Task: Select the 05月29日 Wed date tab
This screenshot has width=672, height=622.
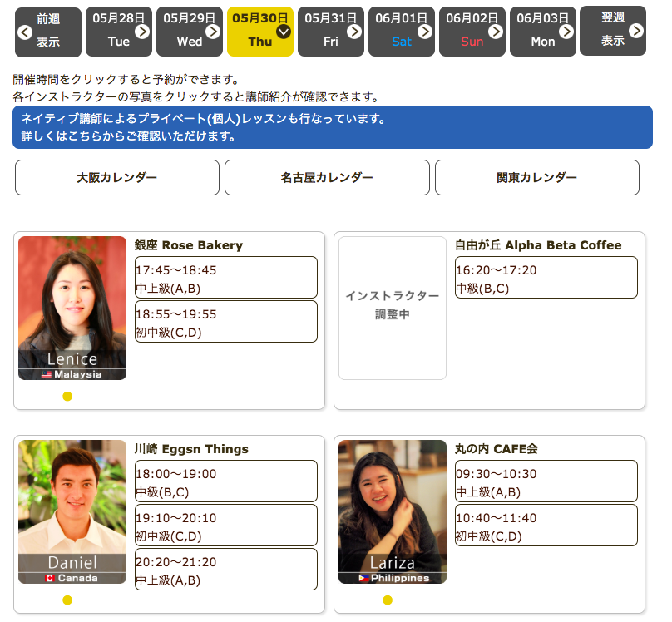Action: 189,32
